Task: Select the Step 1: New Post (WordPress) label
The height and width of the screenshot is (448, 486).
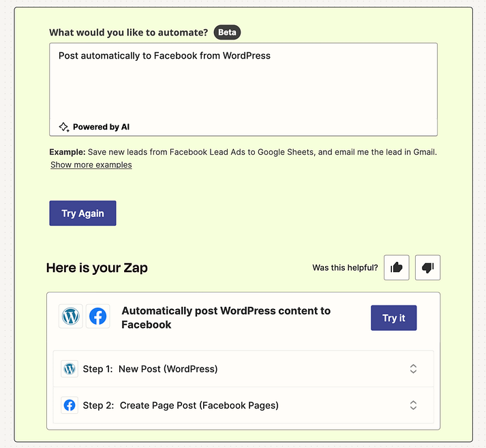Action: (x=150, y=369)
